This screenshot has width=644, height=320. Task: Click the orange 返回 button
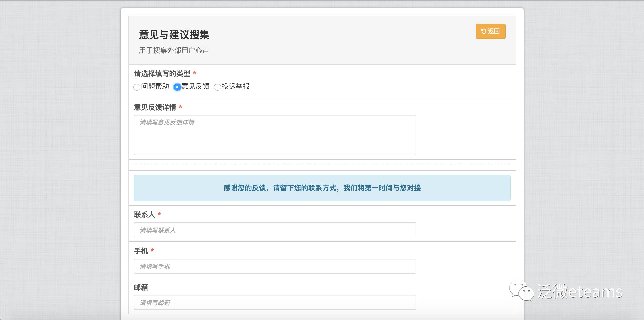tap(490, 31)
